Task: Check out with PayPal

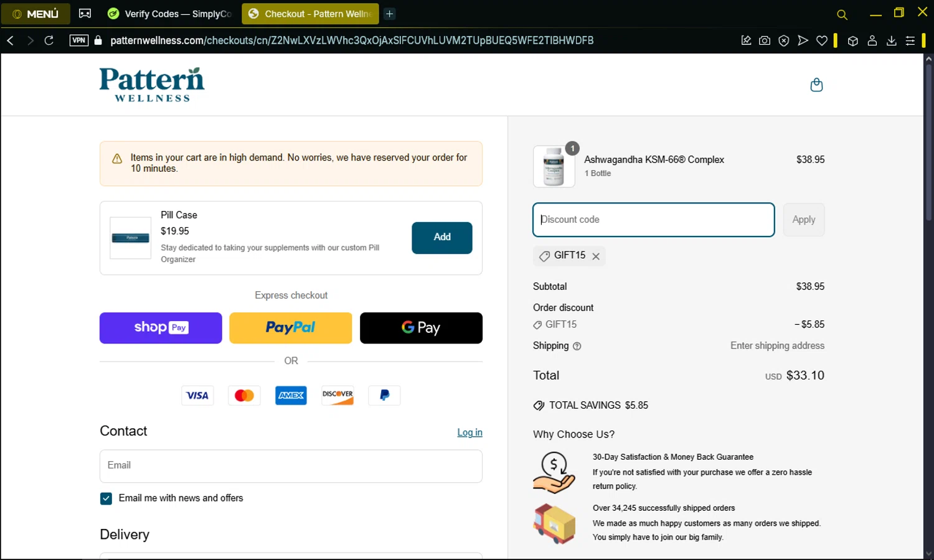Action: [x=291, y=328]
